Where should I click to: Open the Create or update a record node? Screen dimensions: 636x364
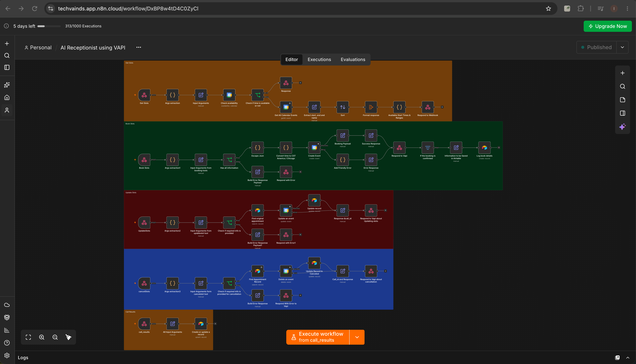point(201,324)
